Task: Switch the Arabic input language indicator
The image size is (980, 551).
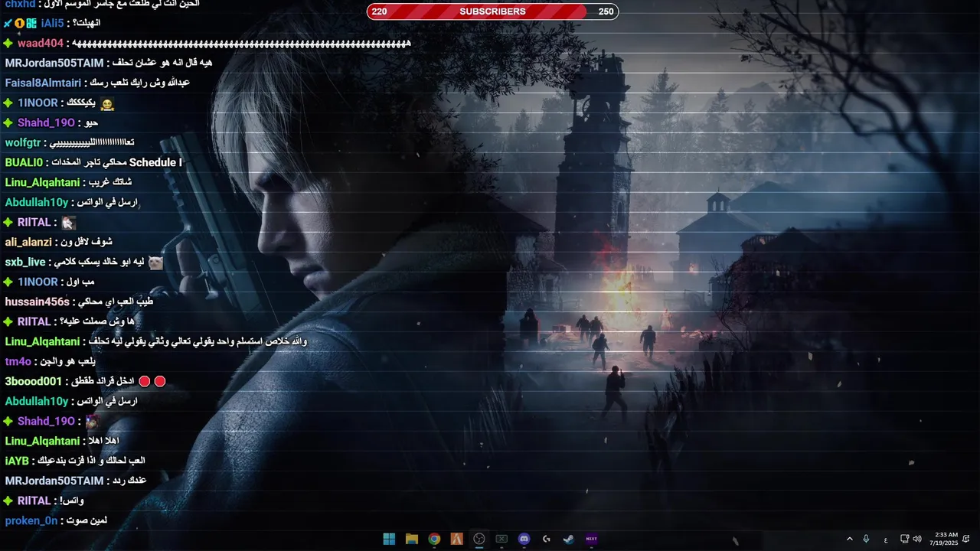Action: pos(886,539)
